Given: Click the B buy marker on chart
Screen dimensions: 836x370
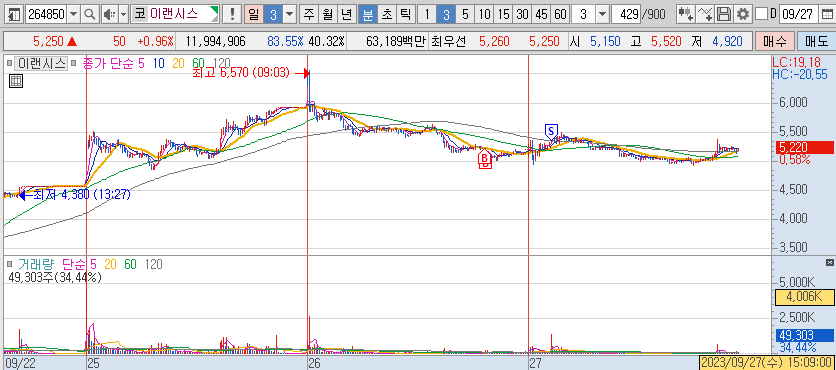Looking at the screenshot, I should pyautogui.click(x=485, y=159).
